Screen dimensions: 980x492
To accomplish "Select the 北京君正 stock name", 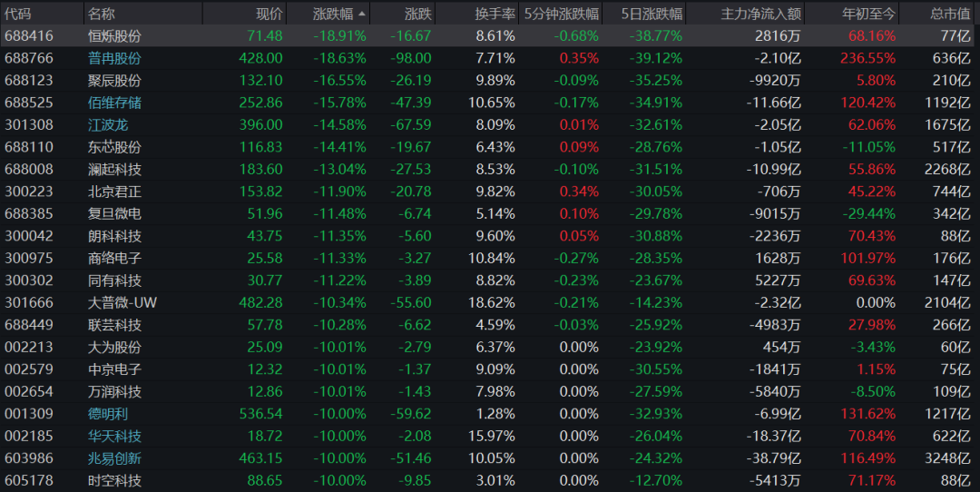I will click(115, 192).
